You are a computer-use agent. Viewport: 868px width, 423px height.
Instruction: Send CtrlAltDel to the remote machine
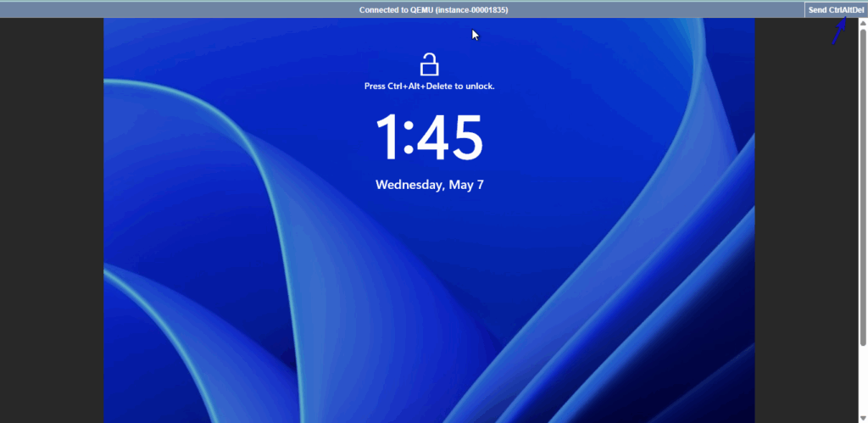(x=836, y=10)
